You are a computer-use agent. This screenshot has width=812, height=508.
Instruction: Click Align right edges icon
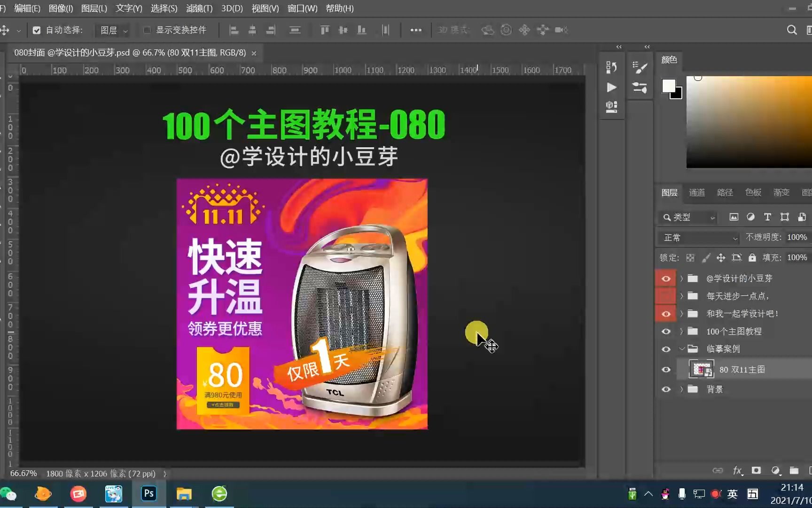point(271,30)
